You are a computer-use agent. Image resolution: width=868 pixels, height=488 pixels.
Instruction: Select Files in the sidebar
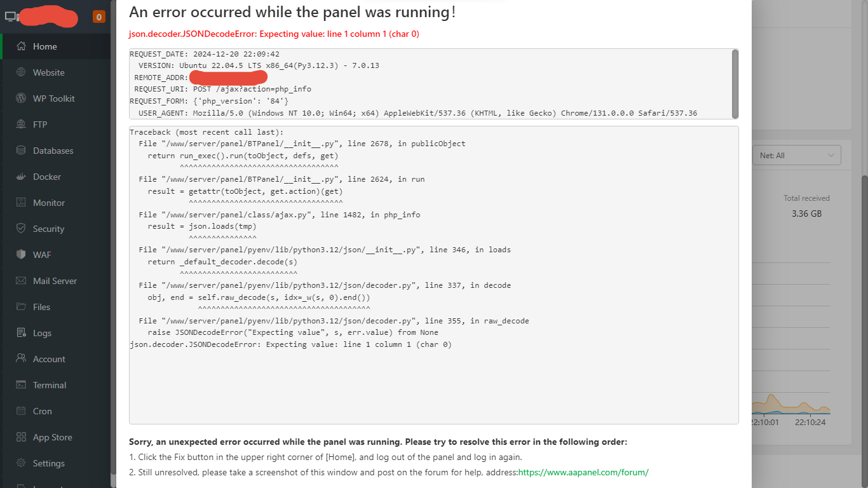[x=41, y=307]
